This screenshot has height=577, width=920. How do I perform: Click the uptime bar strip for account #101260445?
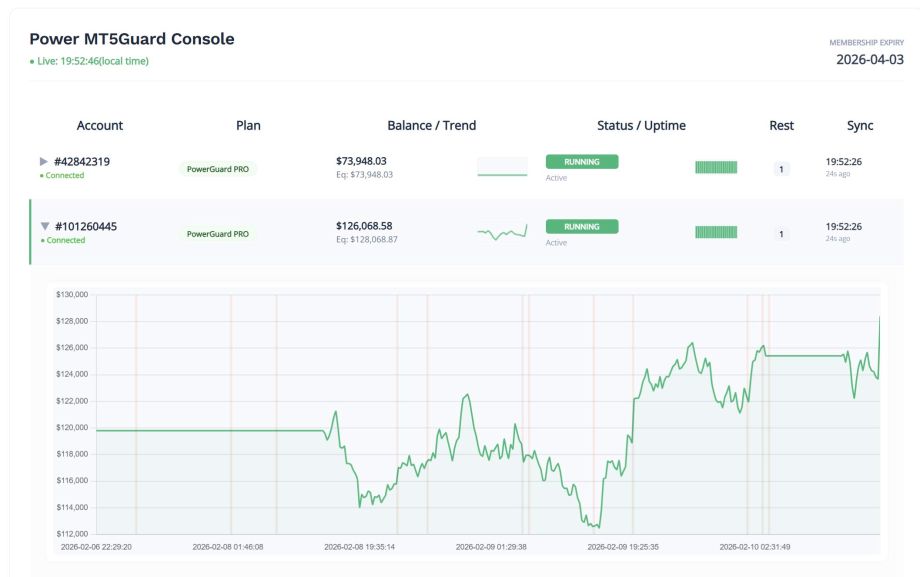click(714, 233)
